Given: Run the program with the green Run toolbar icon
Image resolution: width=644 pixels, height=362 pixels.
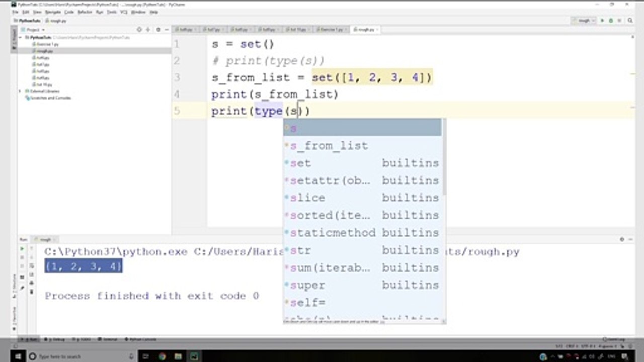Looking at the screenshot, I should point(602,21).
